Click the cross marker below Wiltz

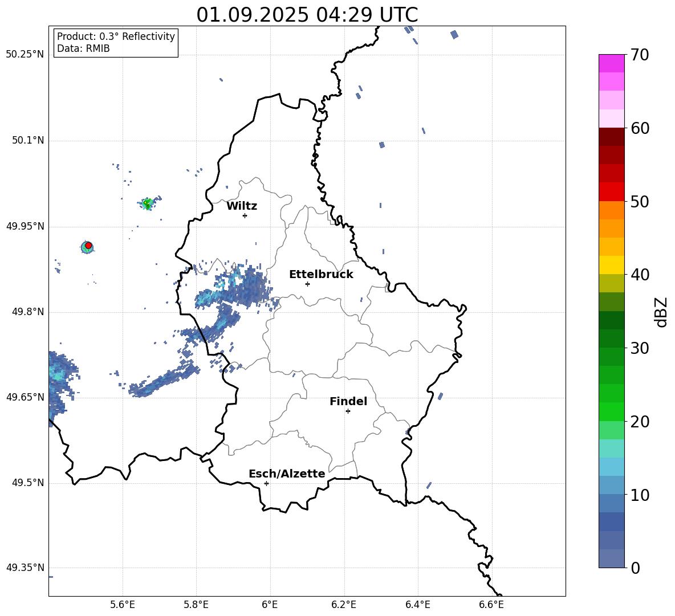click(245, 215)
